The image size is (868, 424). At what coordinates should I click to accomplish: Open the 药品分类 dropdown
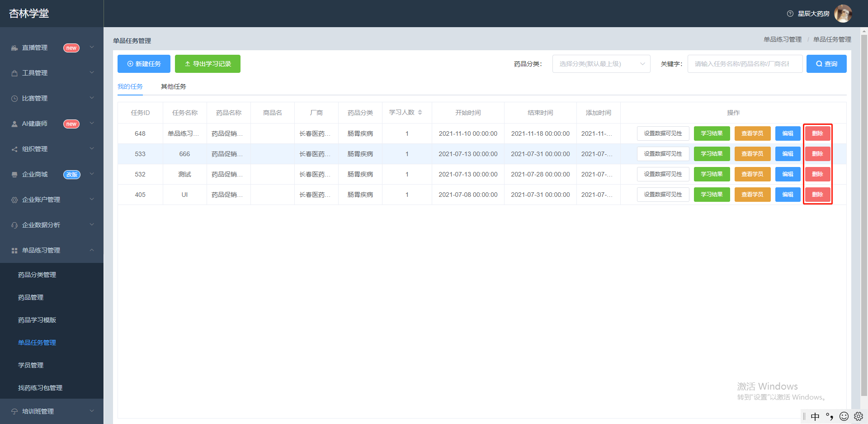coord(601,64)
